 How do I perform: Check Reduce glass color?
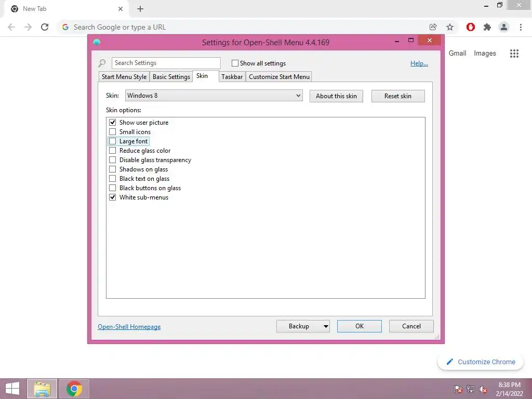click(112, 150)
